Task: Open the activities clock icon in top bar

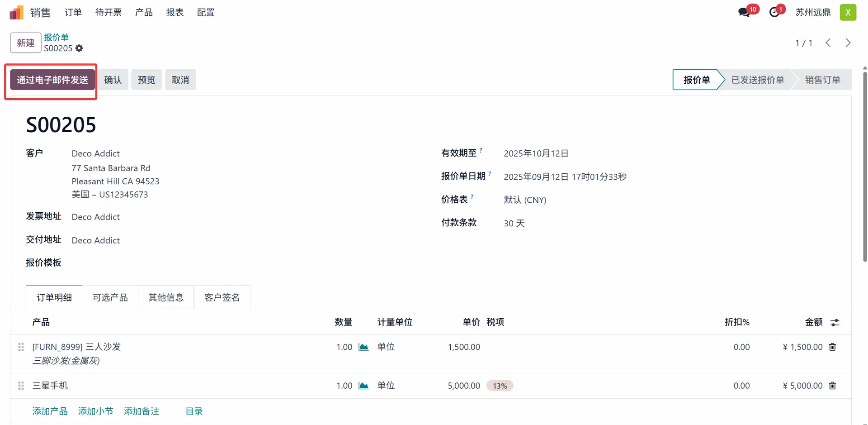Action: pyautogui.click(x=774, y=12)
